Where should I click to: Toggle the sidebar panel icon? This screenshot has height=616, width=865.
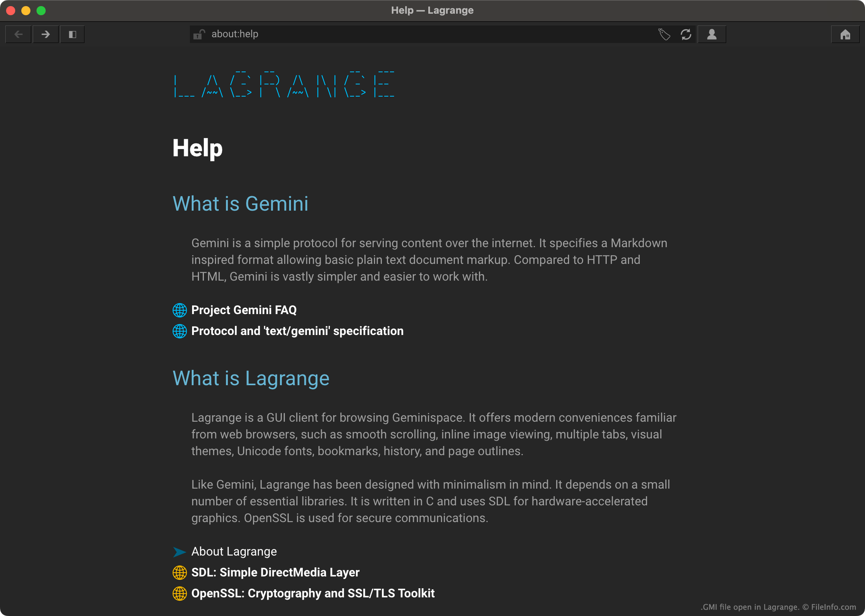72,34
